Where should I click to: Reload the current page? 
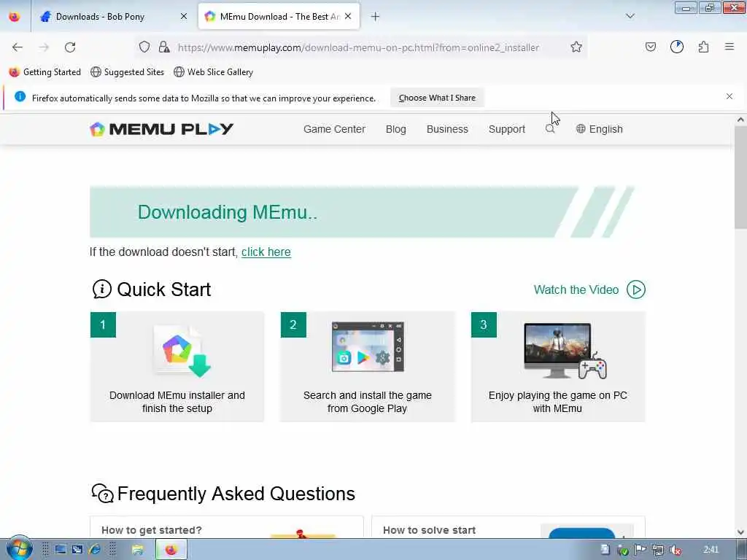point(70,47)
